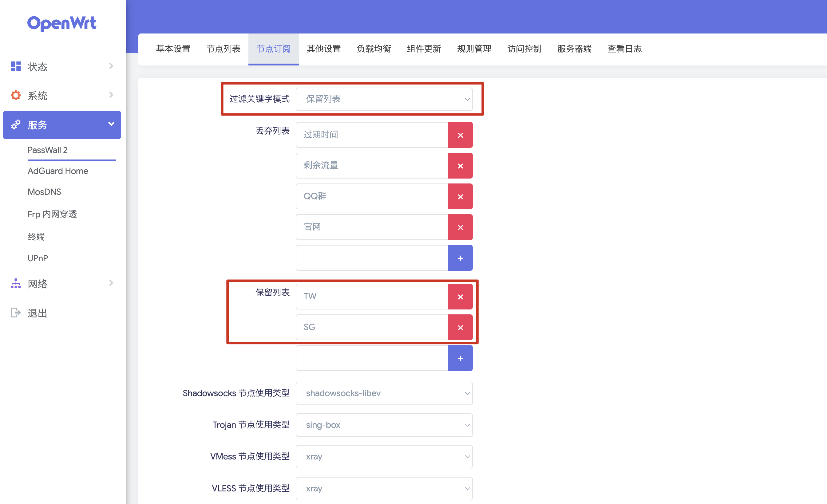This screenshot has width=827, height=504.
Task: Select the 节点订阅 tab
Action: click(x=274, y=49)
